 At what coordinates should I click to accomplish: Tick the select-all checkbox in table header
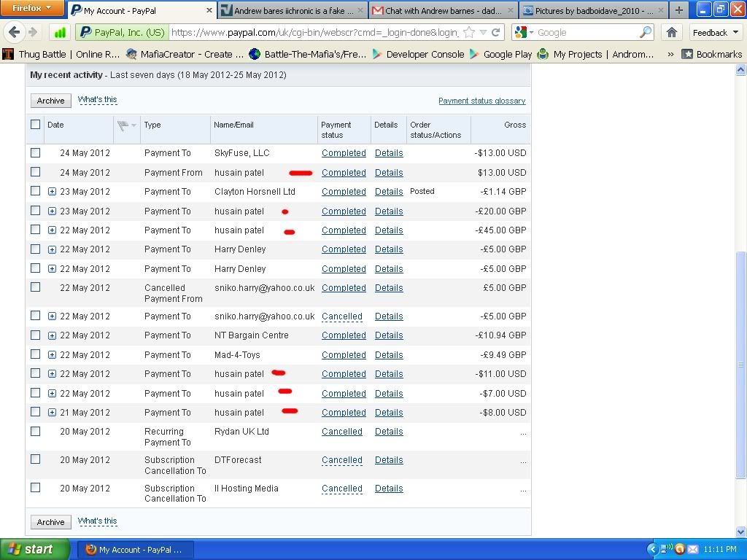(35, 125)
